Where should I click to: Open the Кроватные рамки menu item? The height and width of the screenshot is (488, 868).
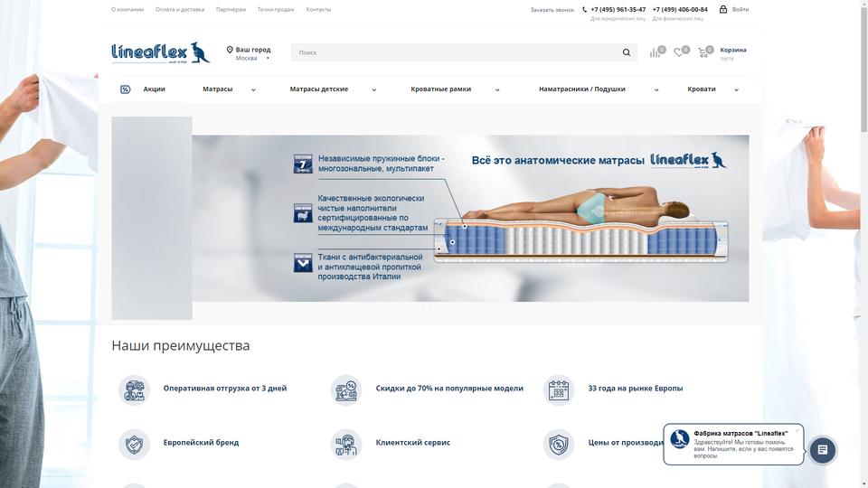(440, 89)
